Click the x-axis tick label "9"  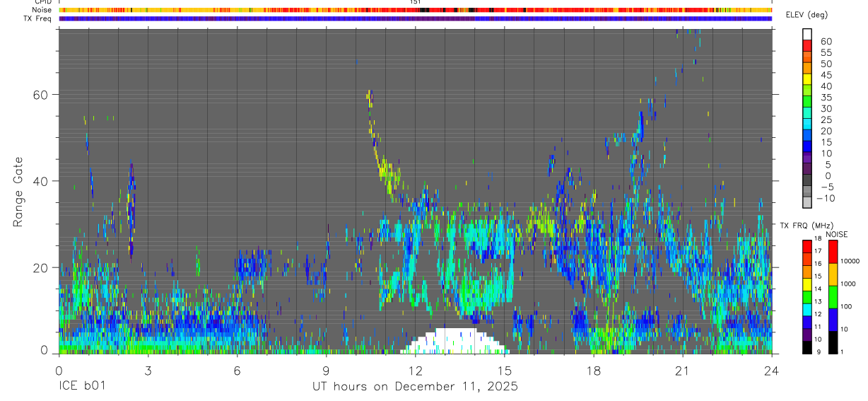(x=327, y=371)
